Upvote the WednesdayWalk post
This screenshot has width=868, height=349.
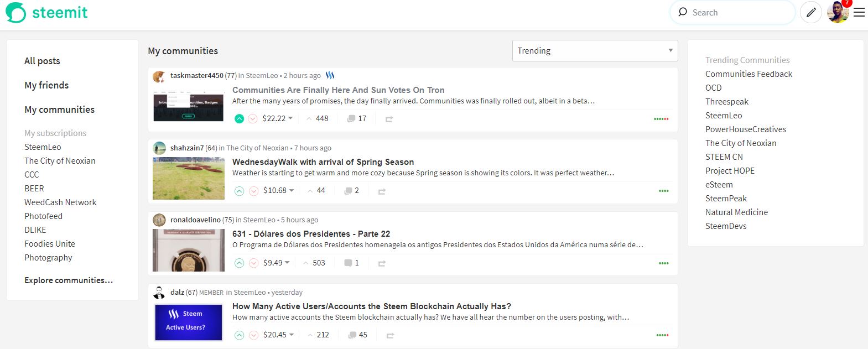point(239,191)
